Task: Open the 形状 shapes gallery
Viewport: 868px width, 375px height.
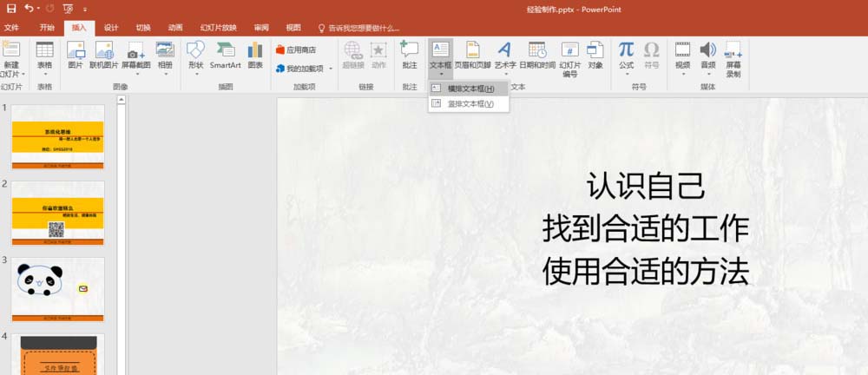Action: 196,58
